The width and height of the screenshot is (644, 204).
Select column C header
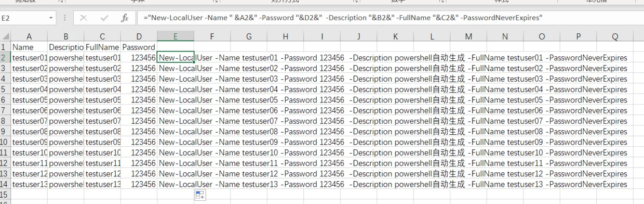click(102, 36)
